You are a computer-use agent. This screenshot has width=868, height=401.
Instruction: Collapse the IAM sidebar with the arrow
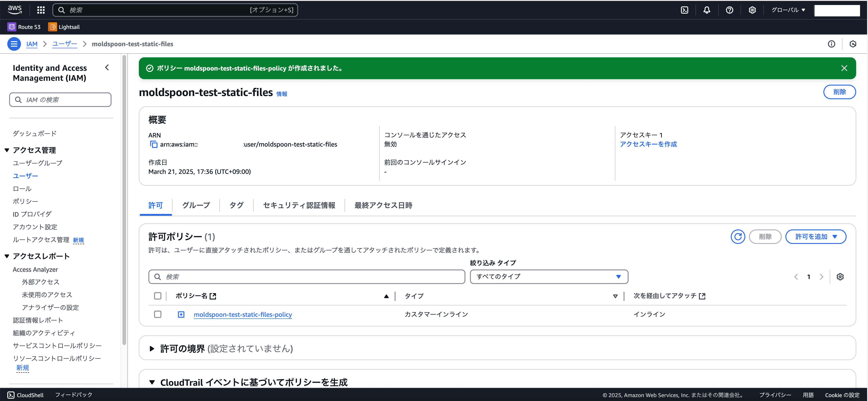107,67
